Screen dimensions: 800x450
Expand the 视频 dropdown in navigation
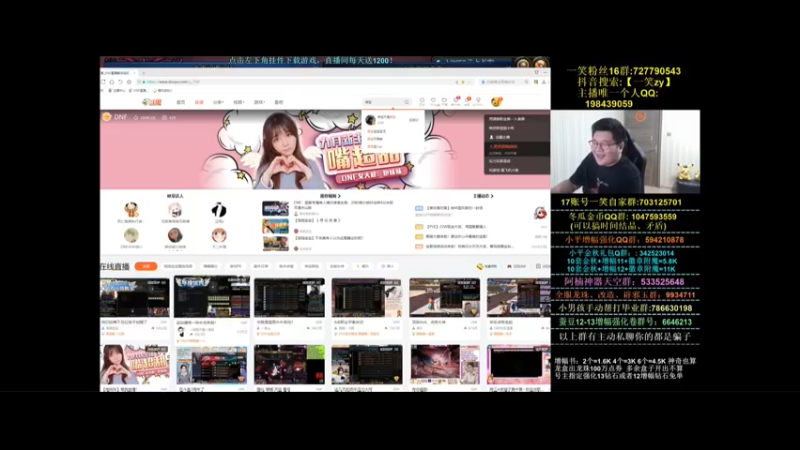point(238,102)
